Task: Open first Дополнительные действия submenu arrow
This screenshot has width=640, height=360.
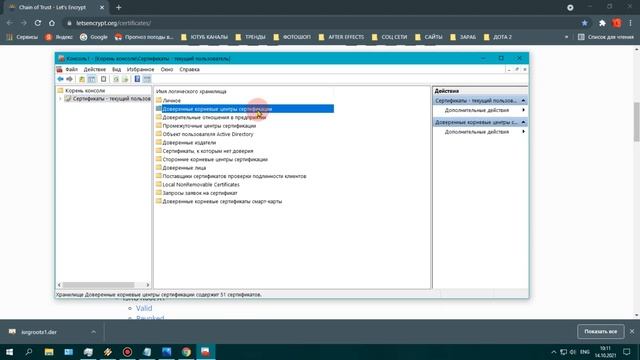Action: pyautogui.click(x=523, y=110)
